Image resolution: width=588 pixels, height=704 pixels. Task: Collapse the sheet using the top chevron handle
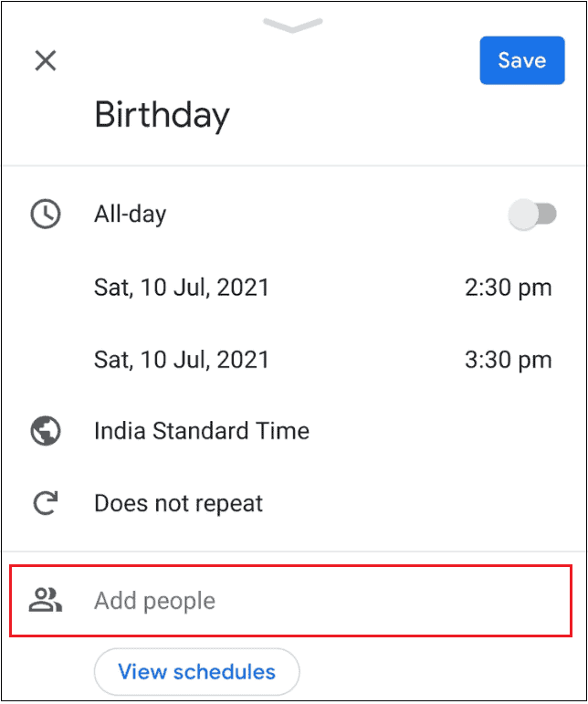pos(294,26)
